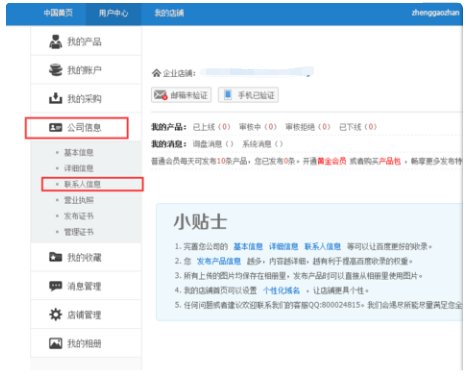This screenshot has height=382, width=466.
Task: Click the zhenggaozhan username in header
Action: [435, 13]
